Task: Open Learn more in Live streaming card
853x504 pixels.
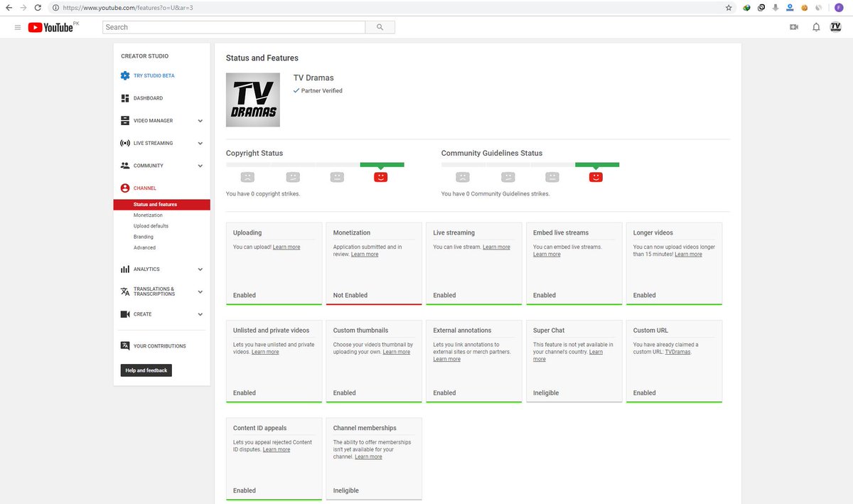Action: 496,247
